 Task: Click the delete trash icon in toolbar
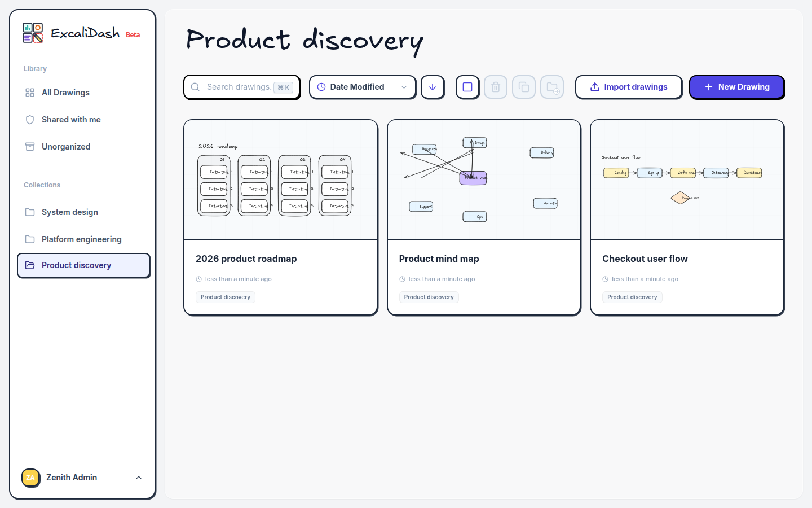496,87
